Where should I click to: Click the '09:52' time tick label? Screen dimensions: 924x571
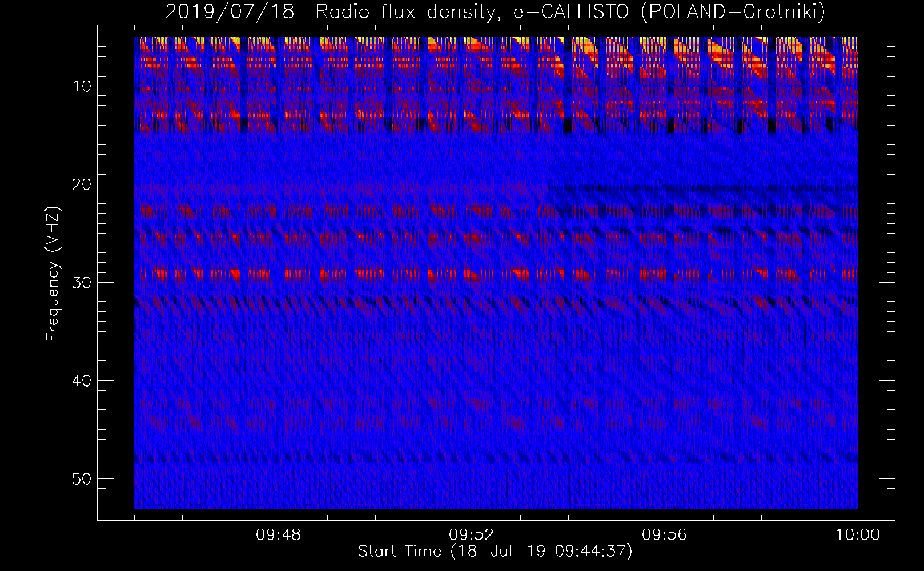coord(472,535)
